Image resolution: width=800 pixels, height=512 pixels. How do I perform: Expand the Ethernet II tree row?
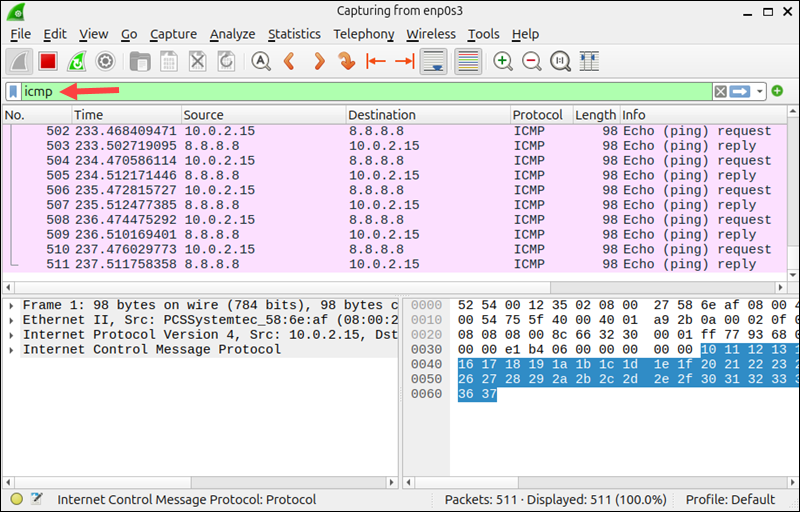pos(11,320)
